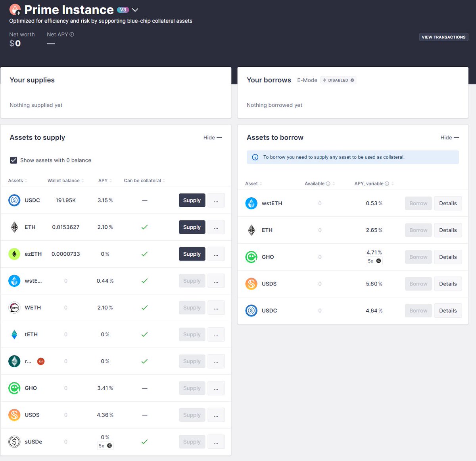The height and width of the screenshot is (461, 476).
Task: Click the USDS icon in supply list
Action: click(x=14, y=415)
